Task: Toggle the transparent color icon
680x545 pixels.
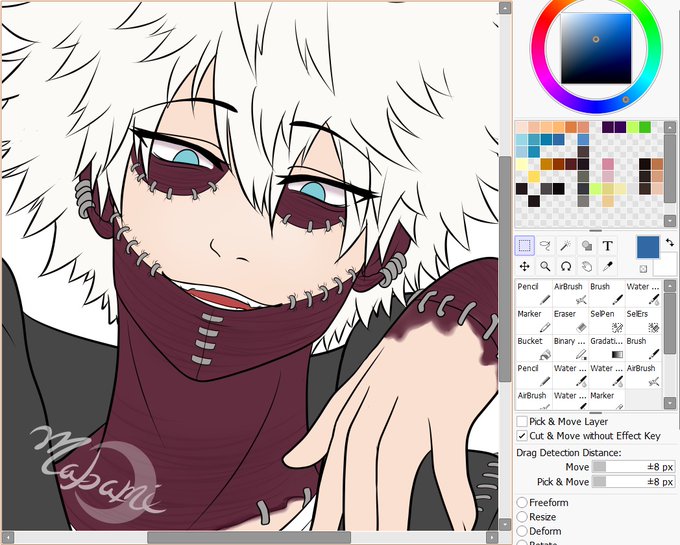Action: [x=643, y=268]
